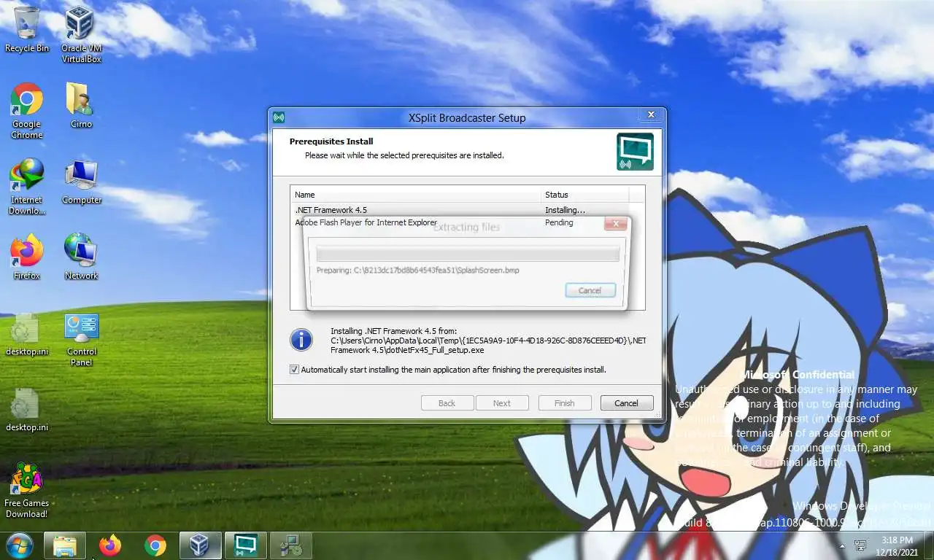The width and height of the screenshot is (934, 560).
Task: Click the Installing... status text
Action: tap(565, 210)
